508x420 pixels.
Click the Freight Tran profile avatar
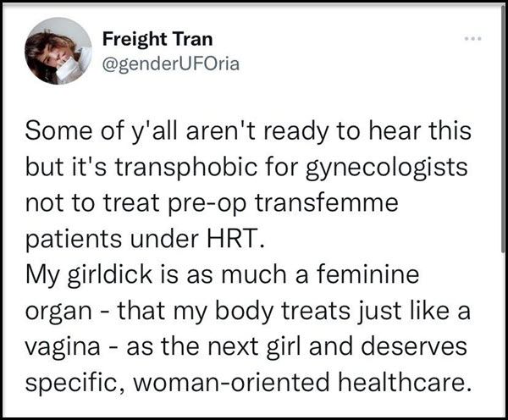58,51
